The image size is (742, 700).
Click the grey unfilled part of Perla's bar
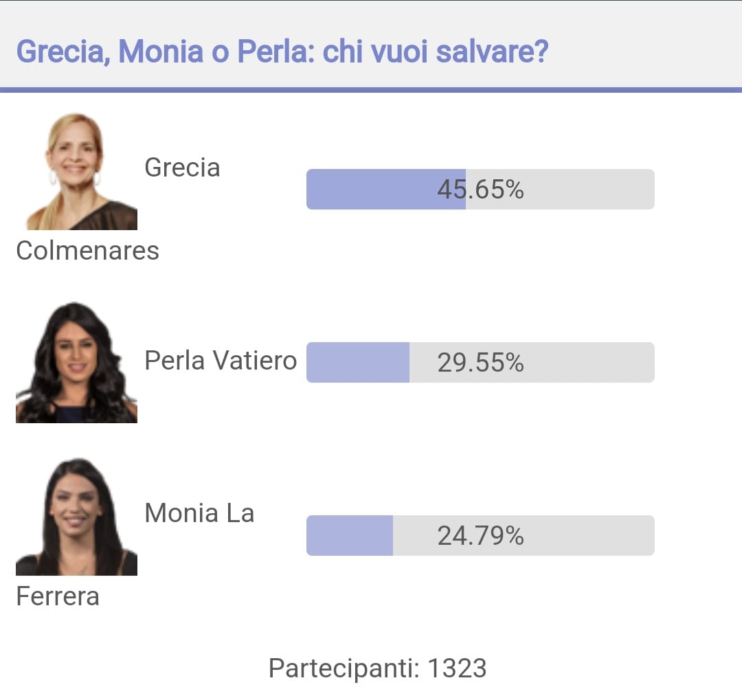point(532,363)
